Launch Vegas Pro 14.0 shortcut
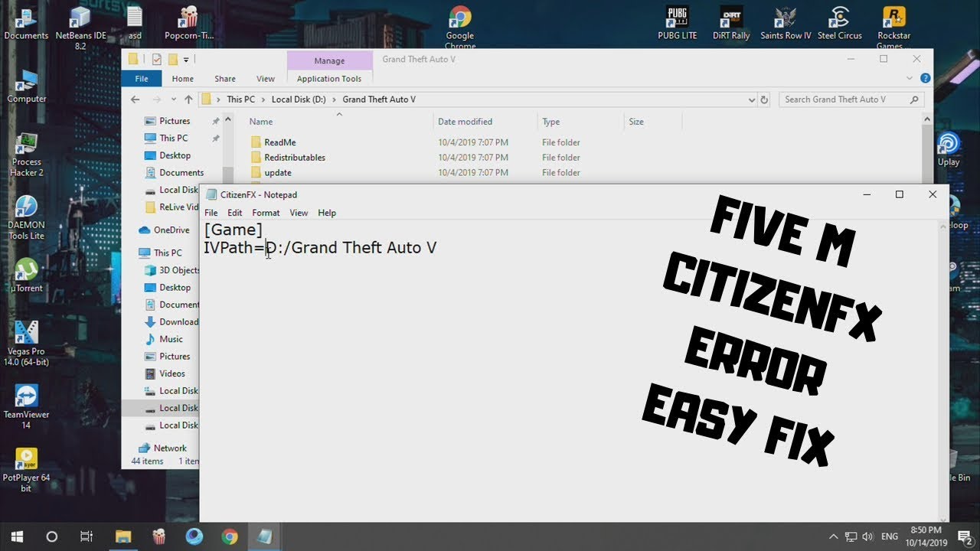 [x=26, y=344]
